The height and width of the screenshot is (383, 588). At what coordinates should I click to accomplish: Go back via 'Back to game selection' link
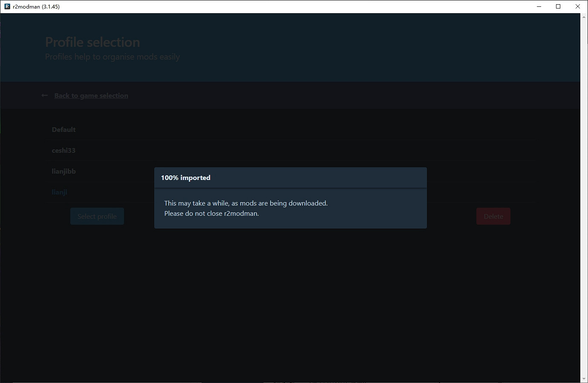click(91, 96)
